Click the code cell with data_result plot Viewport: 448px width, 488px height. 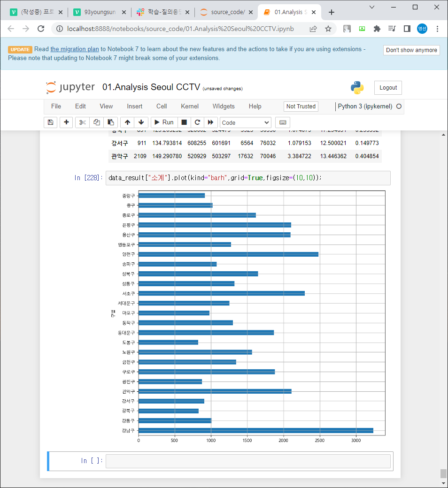(248, 178)
